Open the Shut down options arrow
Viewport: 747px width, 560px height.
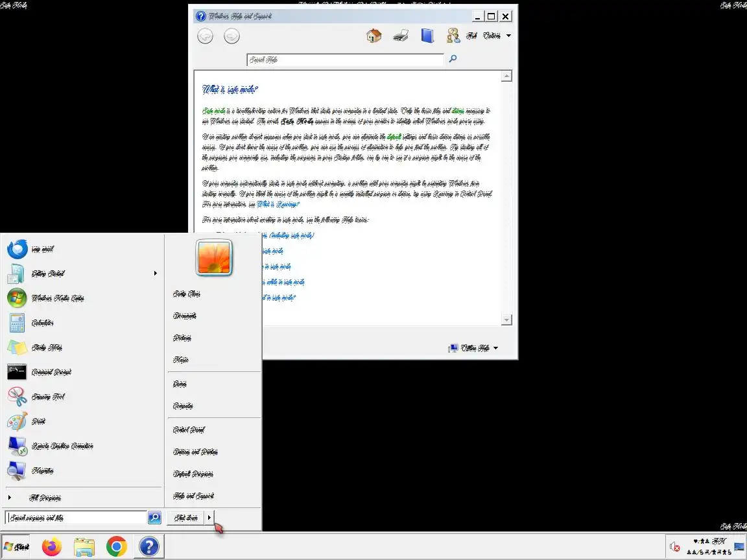pyautogui.click(x=209, y=518)
